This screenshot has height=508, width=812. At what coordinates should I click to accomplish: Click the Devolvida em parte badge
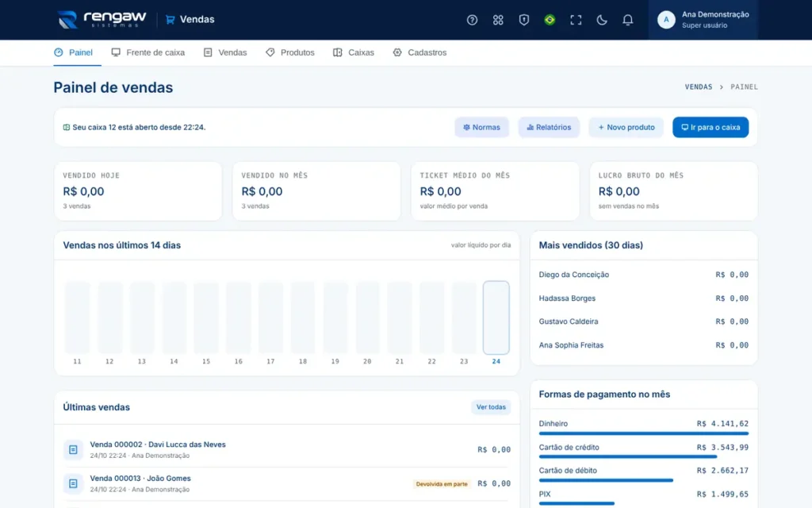[x=442, y=483]
